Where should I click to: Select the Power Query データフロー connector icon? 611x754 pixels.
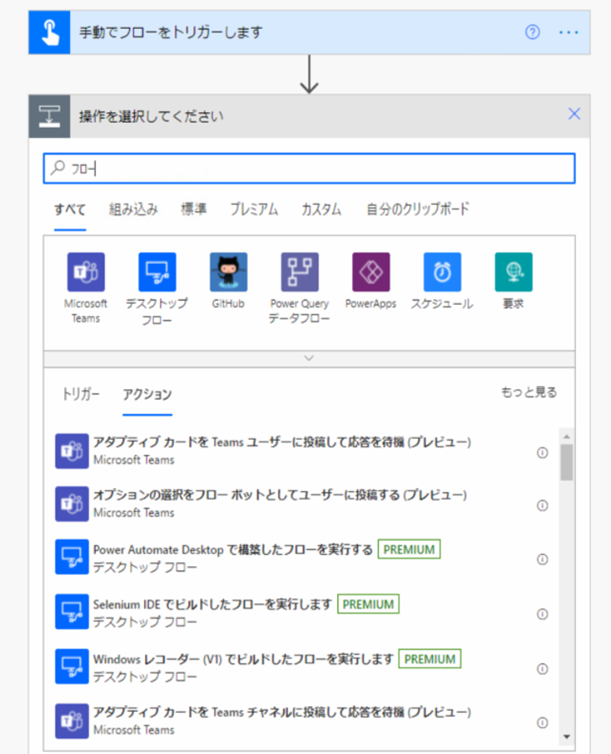pyautogui.click(x=299, y=272)
